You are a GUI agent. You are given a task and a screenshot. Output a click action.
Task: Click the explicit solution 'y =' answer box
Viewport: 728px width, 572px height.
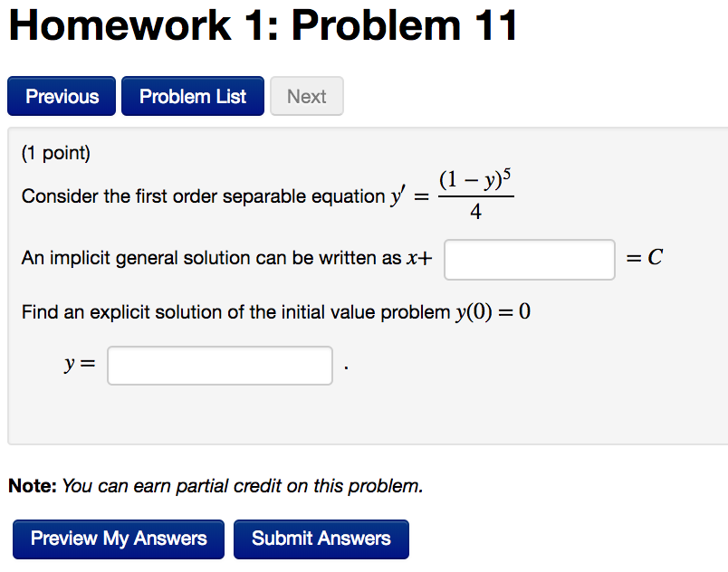tap(219, 366)
